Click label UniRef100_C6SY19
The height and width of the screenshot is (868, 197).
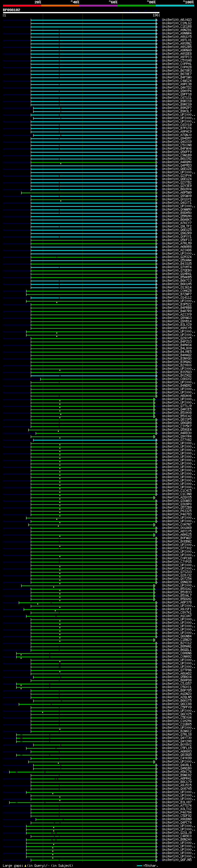pyautogui.click(x=176, y=125)
